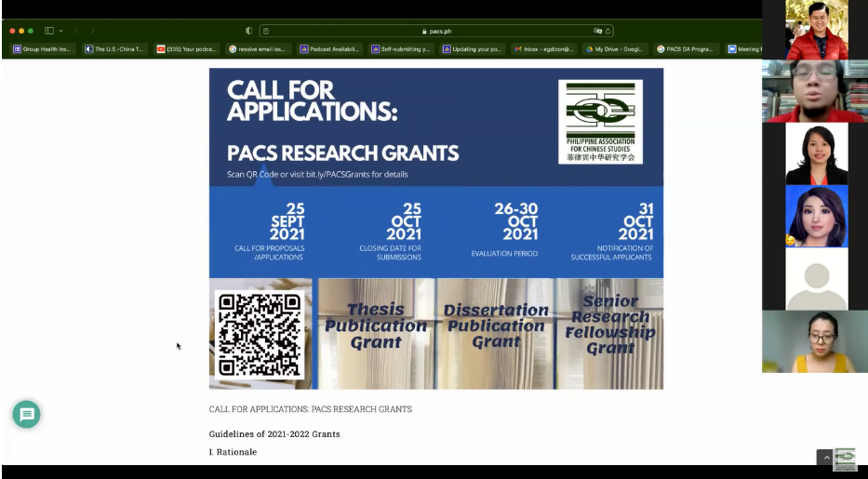Go back using the back arrow

76,31
